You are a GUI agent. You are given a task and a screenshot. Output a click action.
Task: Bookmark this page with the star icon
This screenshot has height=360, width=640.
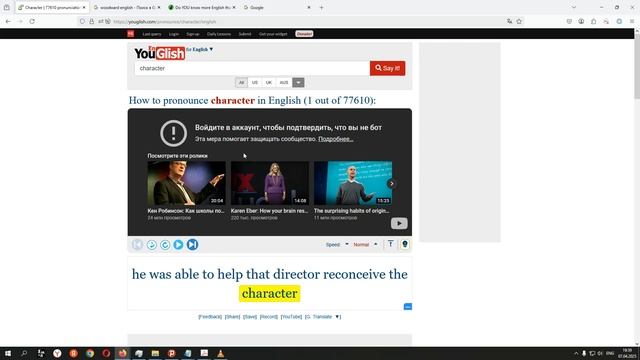point(519,21)
